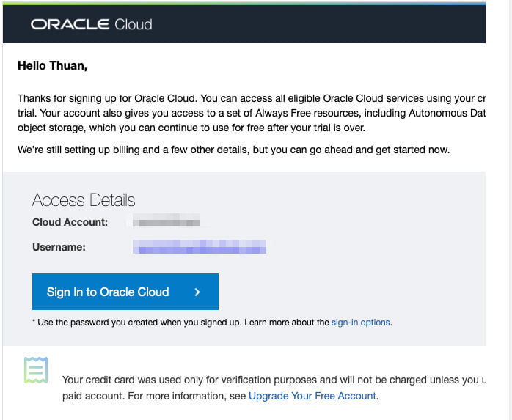Follow the Upgrade Your Free Account link
The height and width of the screenshot is (420, 512).
(x=312, y=396)
